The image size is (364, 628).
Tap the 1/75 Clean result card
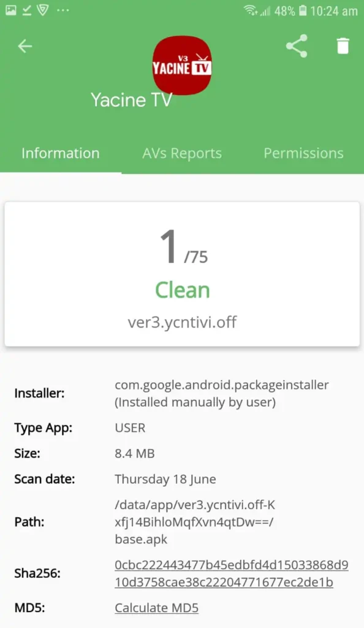click(182, 274)
